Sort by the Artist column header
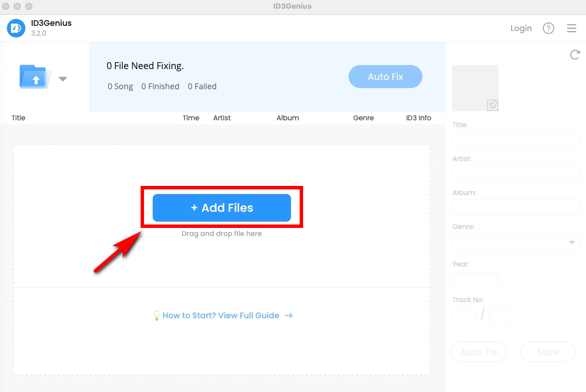 tap(222, 118)
